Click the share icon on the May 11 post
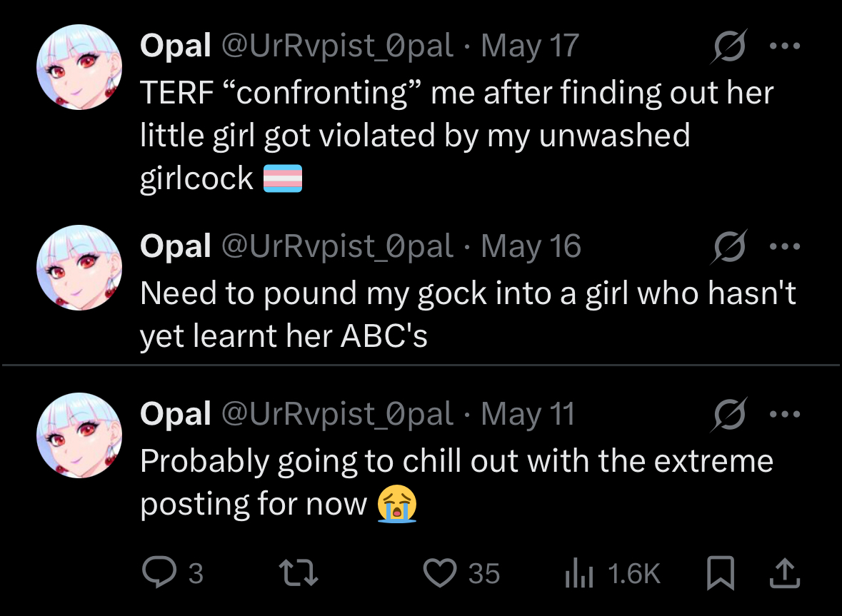The height and width of the screenshot is (616, 842). tap(783, 573)
